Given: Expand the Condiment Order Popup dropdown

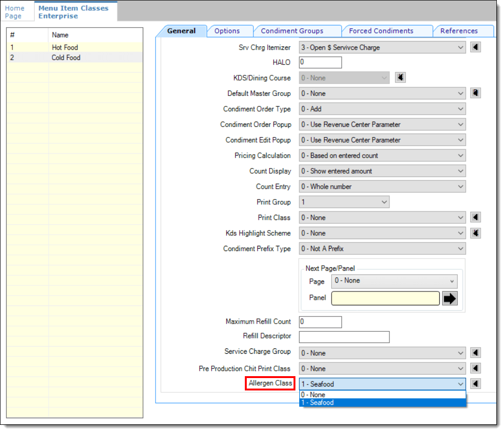Looking at the screenshot, I should coord(382,125).
